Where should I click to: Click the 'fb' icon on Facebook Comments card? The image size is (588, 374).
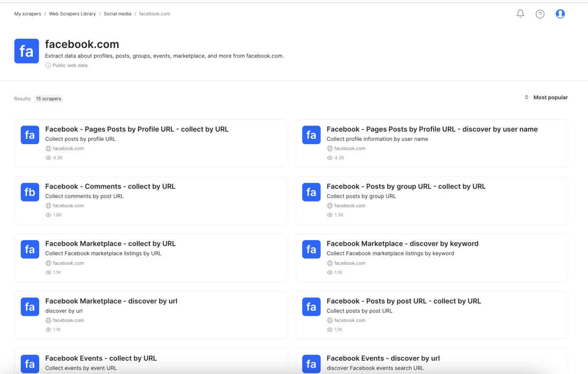30,192
